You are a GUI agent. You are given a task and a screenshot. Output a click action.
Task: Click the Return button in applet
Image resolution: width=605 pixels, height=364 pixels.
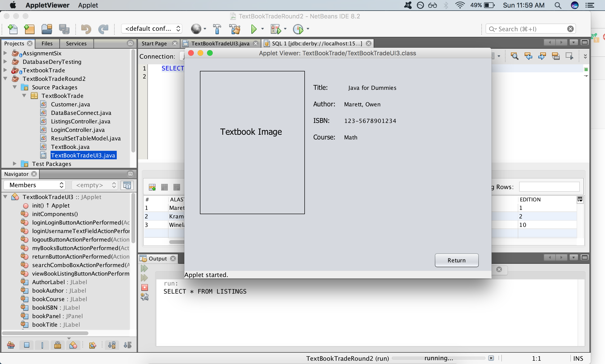[456, 260]
